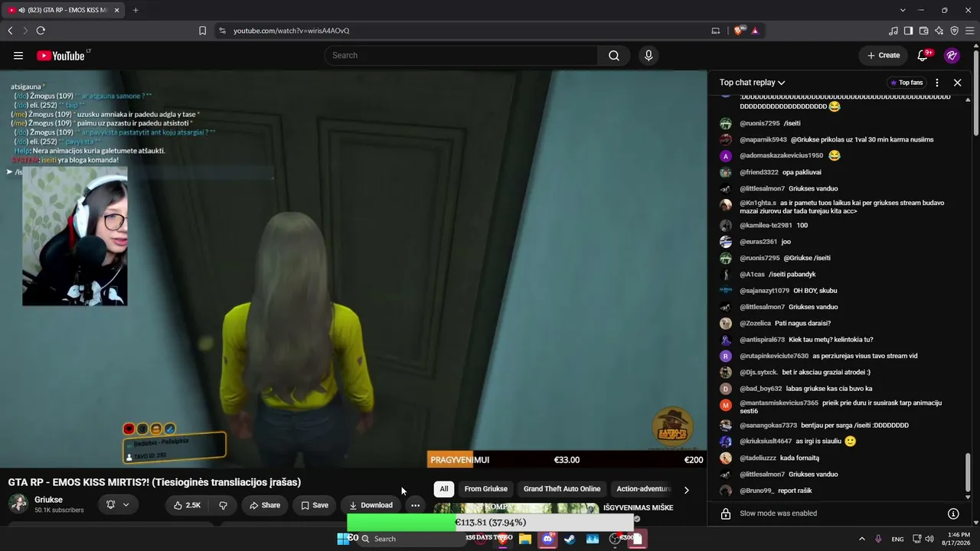Open Discord from the taskbar
This screenshot has width=980, height=551.
[547, 539]
